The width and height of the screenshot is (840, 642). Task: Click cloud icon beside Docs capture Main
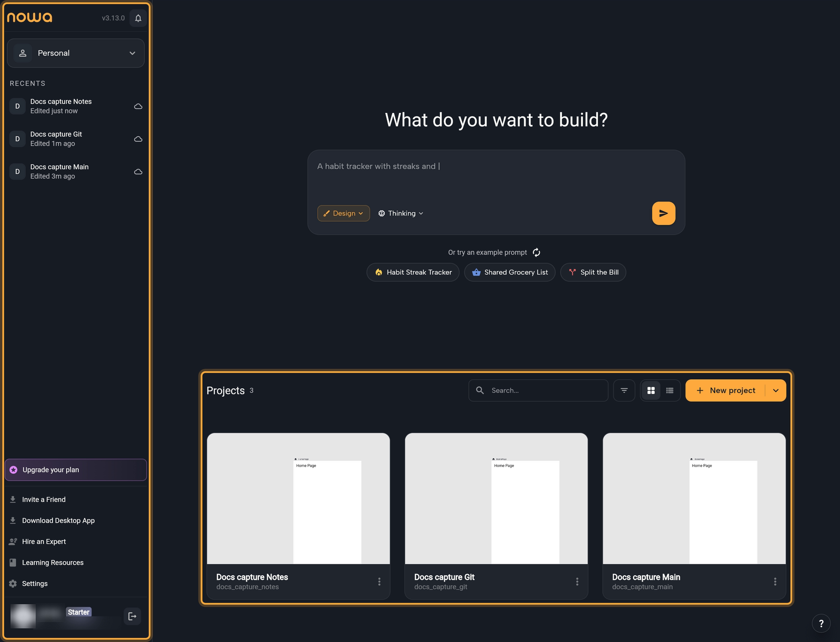pos(138,171)
